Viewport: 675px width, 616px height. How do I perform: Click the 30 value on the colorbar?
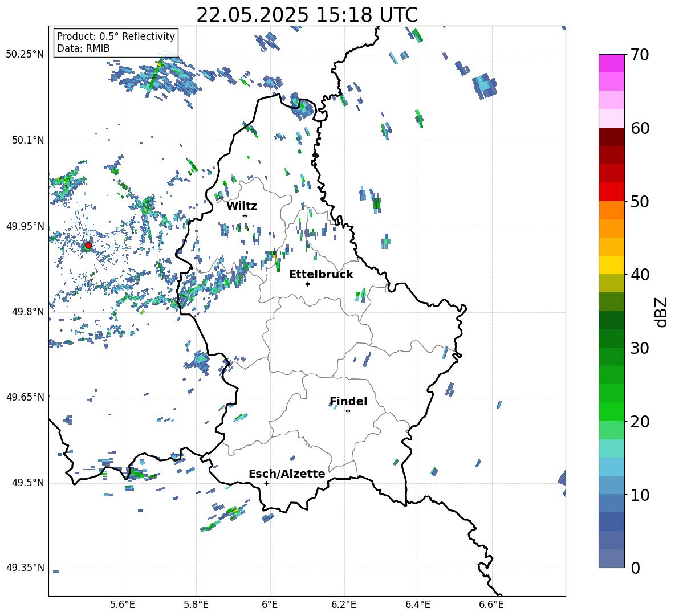(x=640, y=348)
